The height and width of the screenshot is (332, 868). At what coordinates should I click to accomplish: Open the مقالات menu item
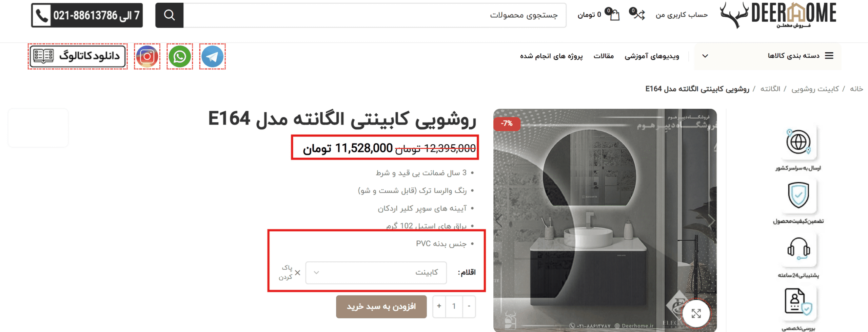604,56
